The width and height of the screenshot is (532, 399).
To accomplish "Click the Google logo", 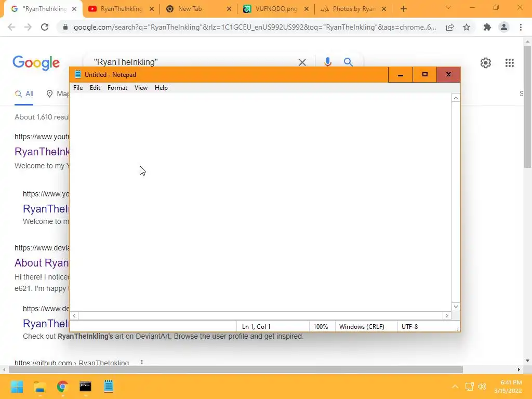I will click(36, 63).
